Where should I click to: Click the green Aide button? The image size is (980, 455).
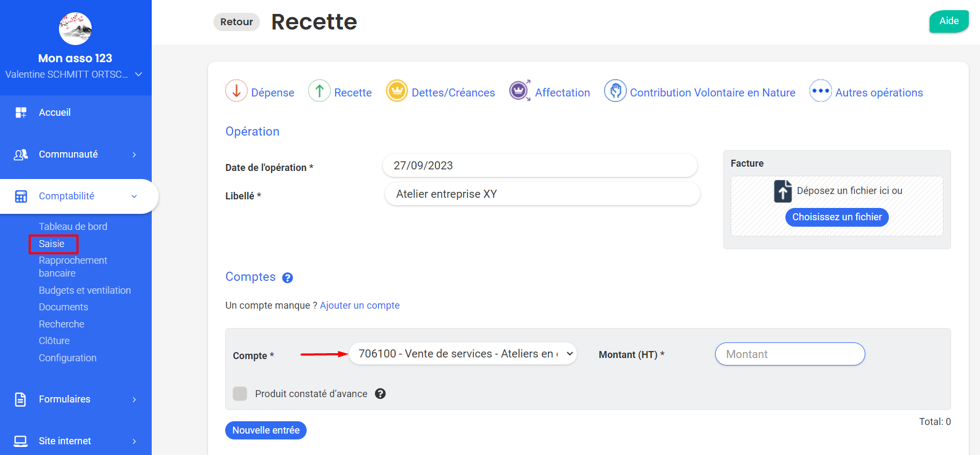[949, 21]
